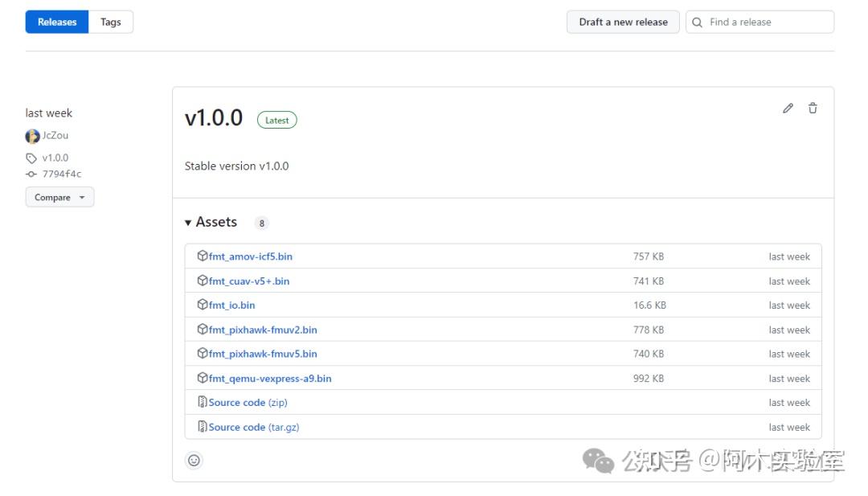Open JcZou's profile link
868x496 pixels.
[x=55, y=135]
